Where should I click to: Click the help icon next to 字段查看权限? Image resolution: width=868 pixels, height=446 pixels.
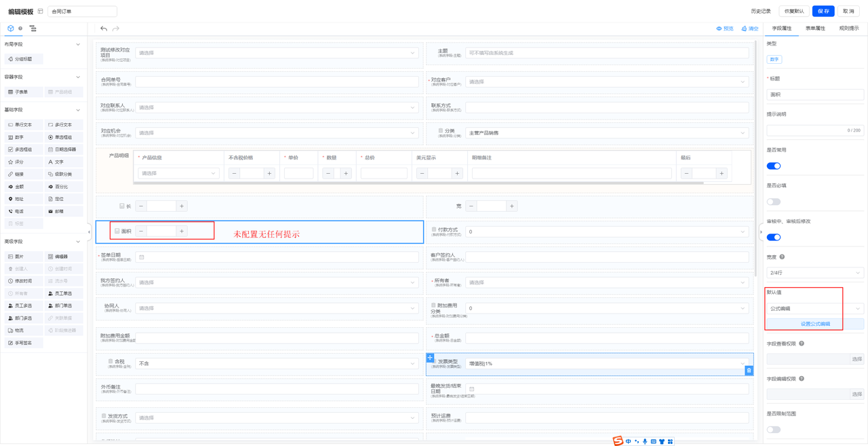[802, 343]
